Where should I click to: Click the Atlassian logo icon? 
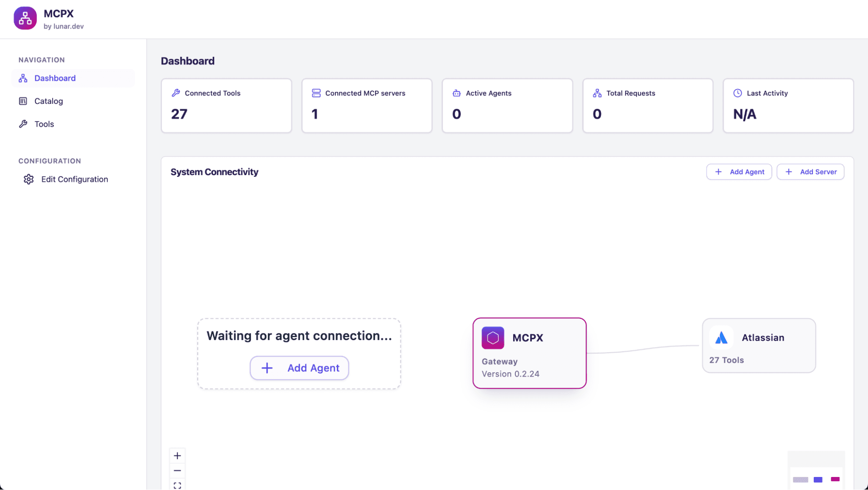point(721,338)
